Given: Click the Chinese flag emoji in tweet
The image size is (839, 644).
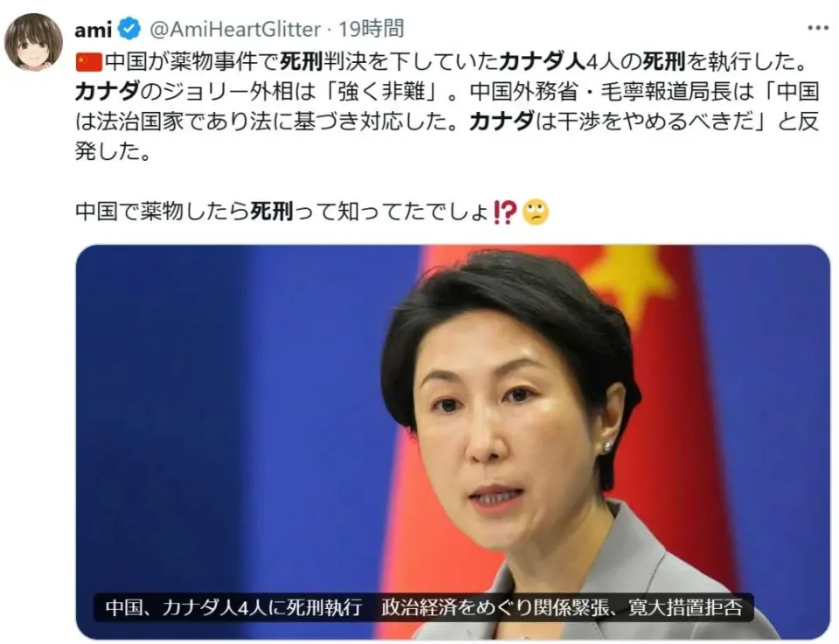Looking at the screenshot, I should tap(89, 63).
